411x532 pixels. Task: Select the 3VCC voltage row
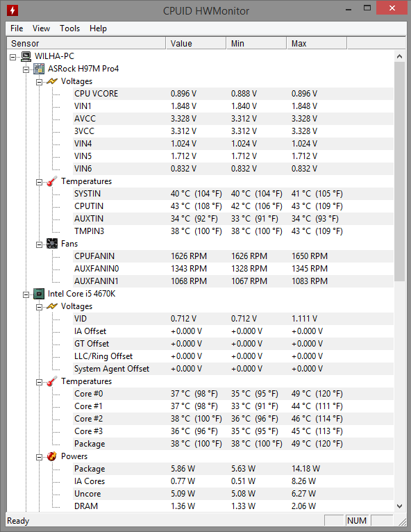coord(233,131)
